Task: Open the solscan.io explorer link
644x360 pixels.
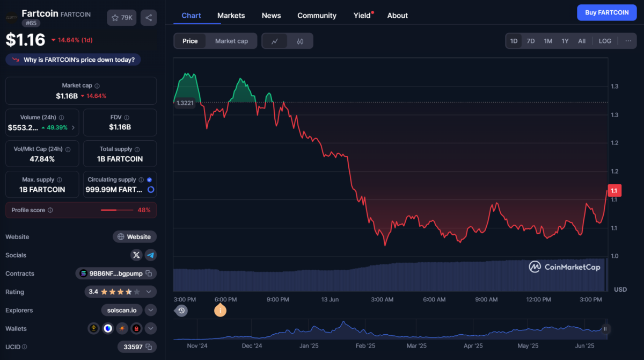Action: coord(122,310)
